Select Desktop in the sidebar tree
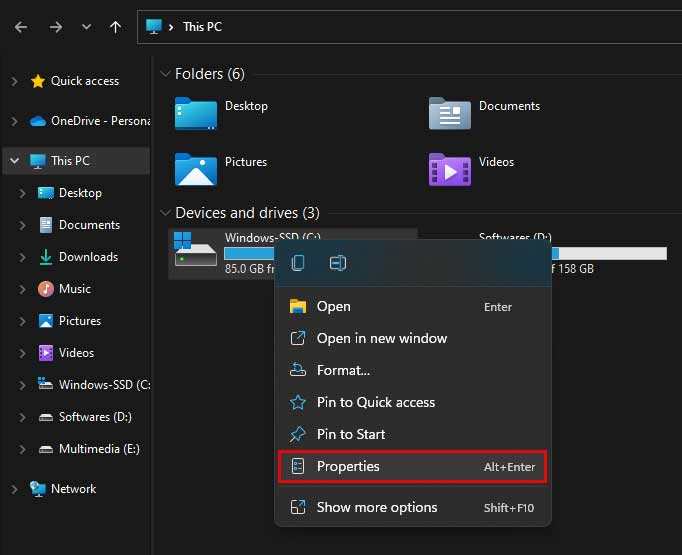 tap(80, 193)
